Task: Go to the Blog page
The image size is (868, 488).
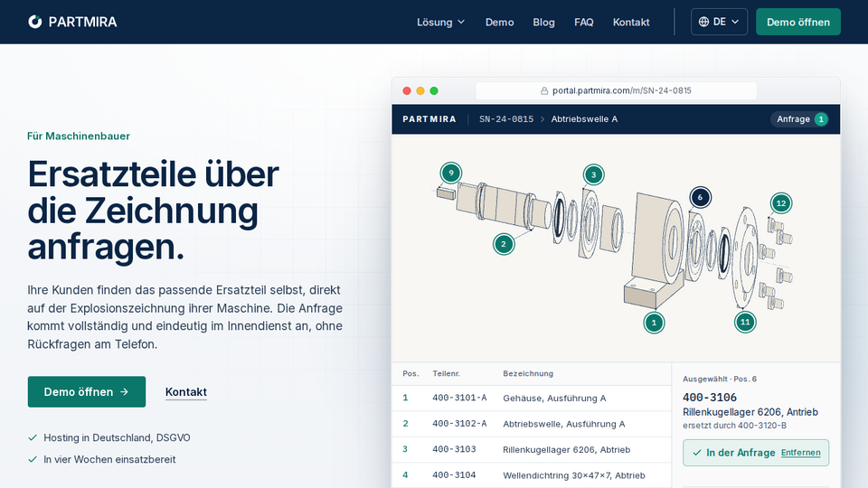Action: (543, 22)
